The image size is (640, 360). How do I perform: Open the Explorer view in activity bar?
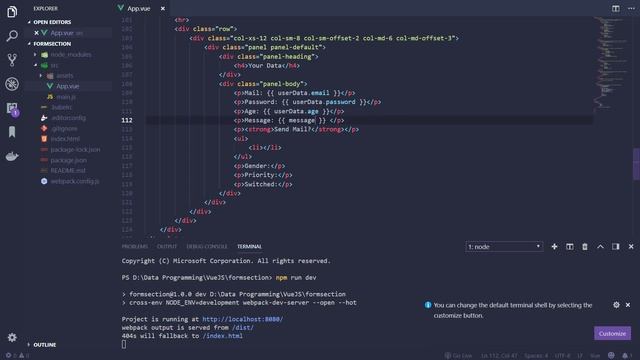(12, 11)
